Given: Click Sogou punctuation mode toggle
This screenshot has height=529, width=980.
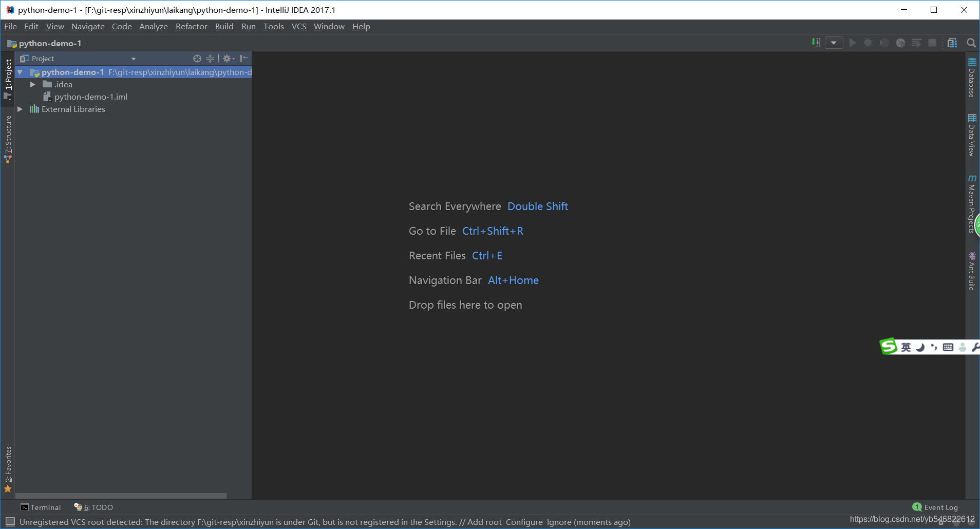Looking at the screenshot, I should (x=934, y=347).
